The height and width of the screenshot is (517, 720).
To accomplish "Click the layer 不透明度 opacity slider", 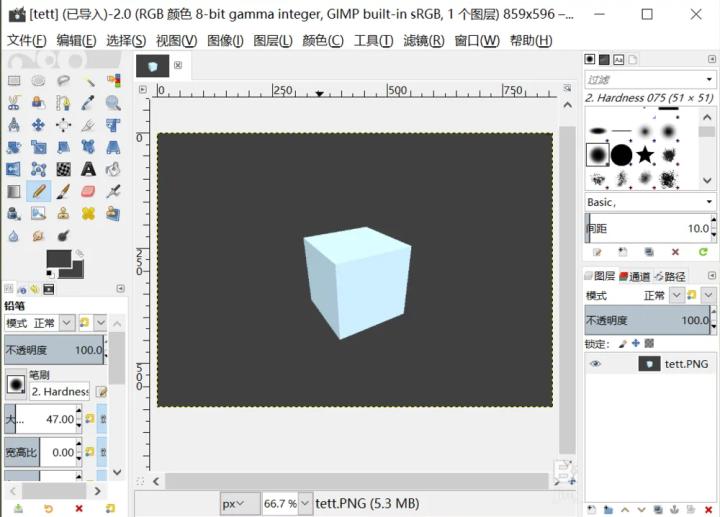I will (x=648, y=320).
